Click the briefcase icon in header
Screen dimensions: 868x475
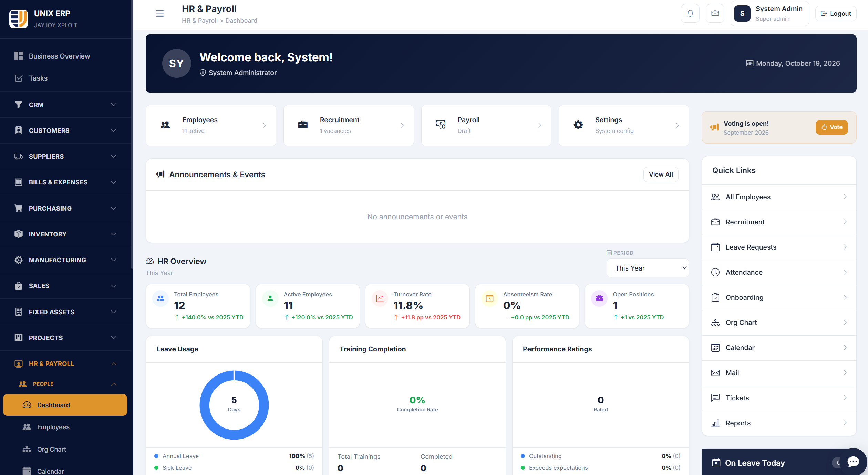point(715,13)
